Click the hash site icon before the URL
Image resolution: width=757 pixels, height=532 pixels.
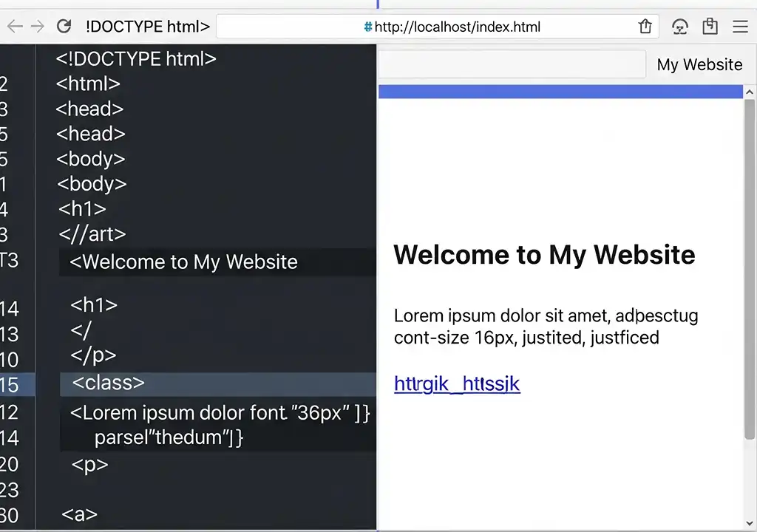pos(368,27)
